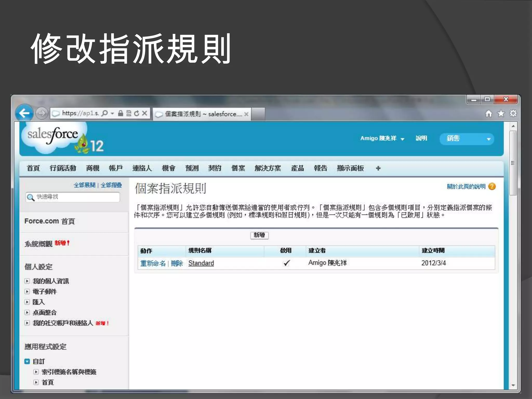The image size is (532, 399).
Task: Click 全部摺疊 link in sidebar
Action: (x=111, y=185)
